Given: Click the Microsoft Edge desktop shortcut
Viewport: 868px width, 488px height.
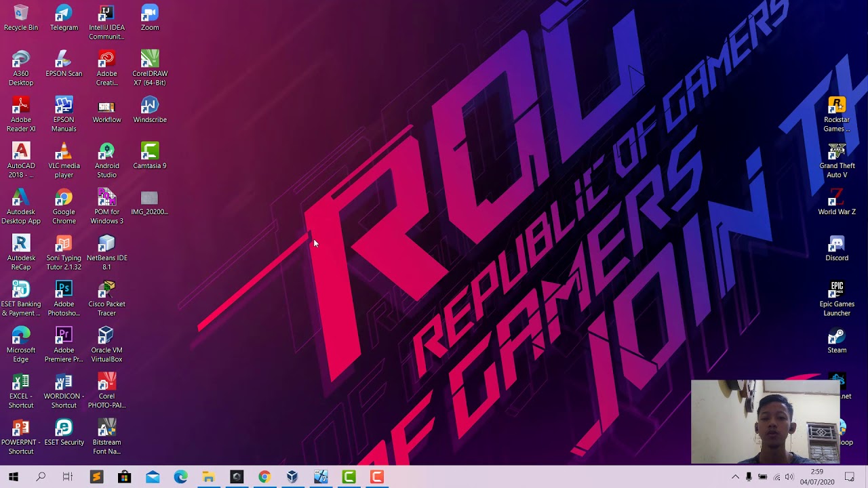Looking at the screenshot, I should 21,345.
